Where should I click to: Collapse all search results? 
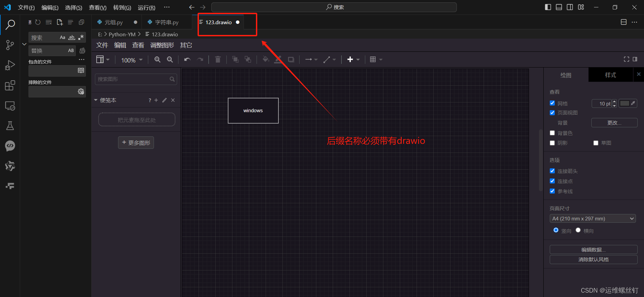coord(81,22)
